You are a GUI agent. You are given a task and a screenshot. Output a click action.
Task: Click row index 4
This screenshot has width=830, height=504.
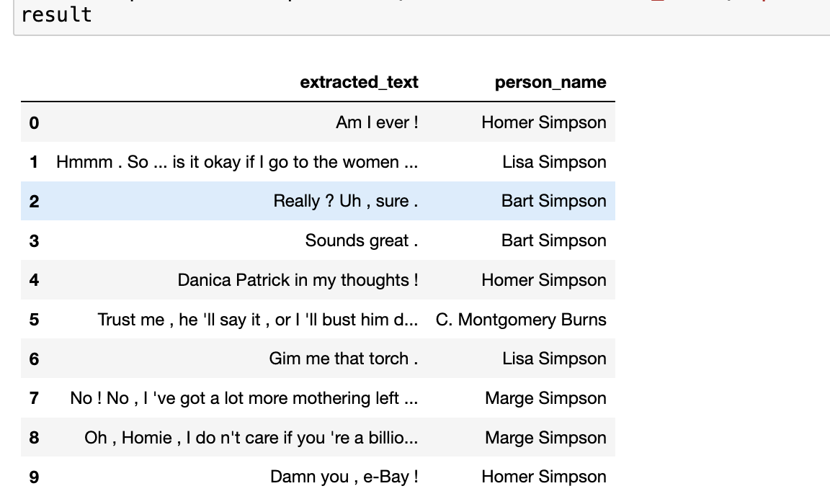(34, 280)
